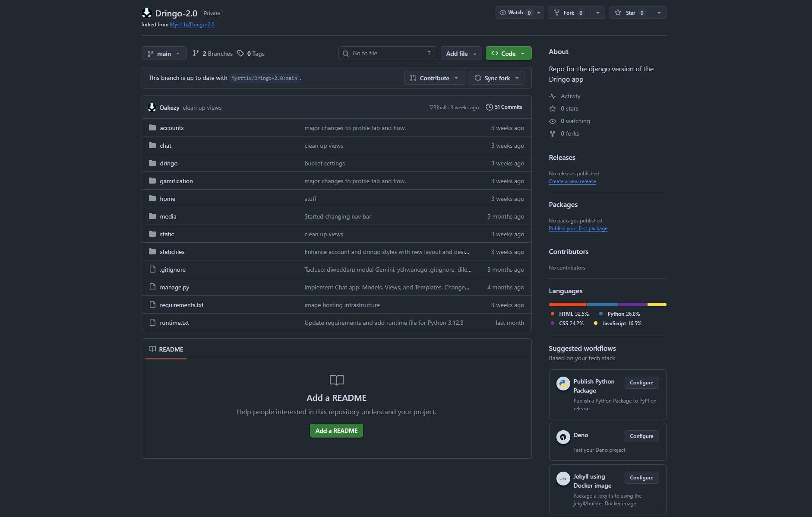Configure the Jekyll using Docker image workflow
The image size is (812, 517).
tap(641, 478)
